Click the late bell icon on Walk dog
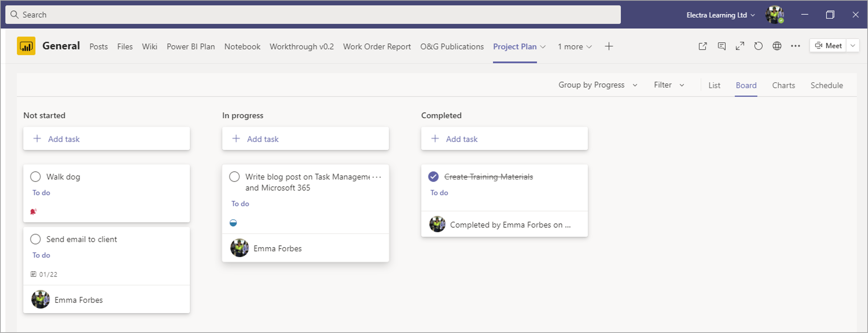 pos(33,212)
